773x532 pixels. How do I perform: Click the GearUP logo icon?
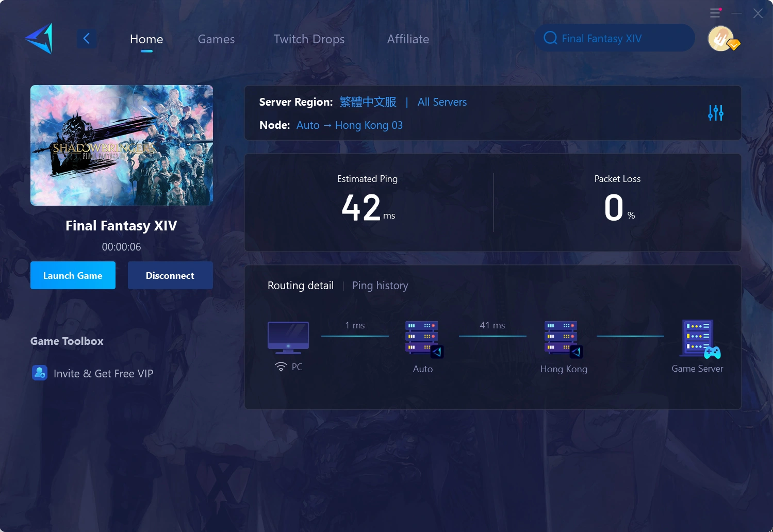40,39
